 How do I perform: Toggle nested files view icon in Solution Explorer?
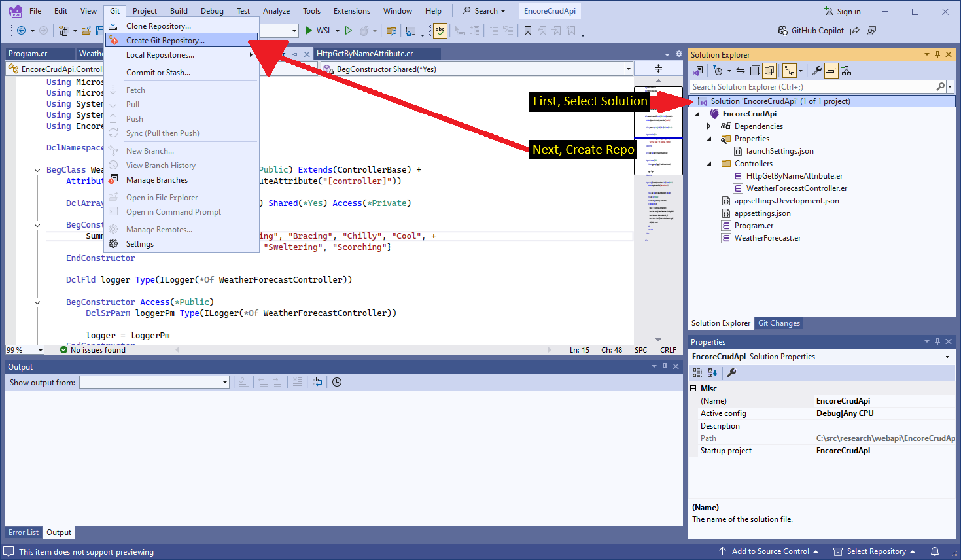[788, 71]
